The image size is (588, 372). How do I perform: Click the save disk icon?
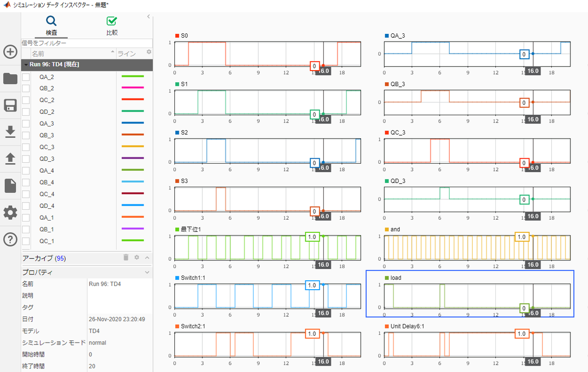pyautogui.click(x=10, y=105)
